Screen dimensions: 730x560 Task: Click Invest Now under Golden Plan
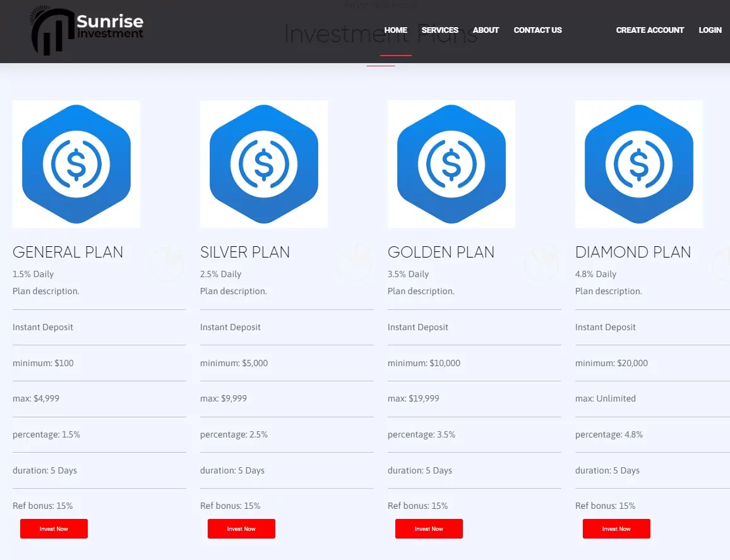coord(429,529)
